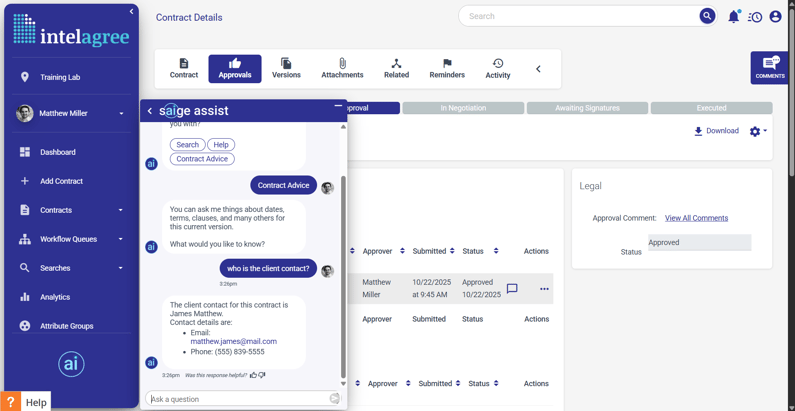Click the round AI assistant button in sidebar
This screenshot has width=795, height=411.
click(x=71, y=364)
